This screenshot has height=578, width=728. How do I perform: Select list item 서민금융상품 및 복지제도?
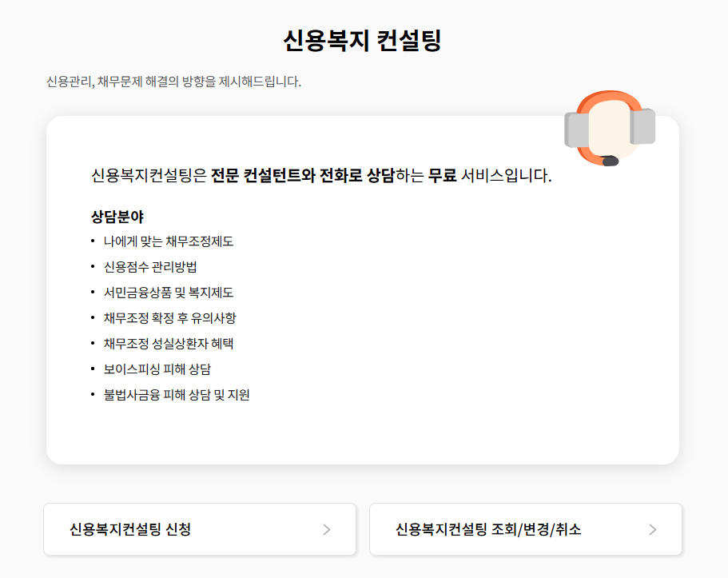(169, 293)
